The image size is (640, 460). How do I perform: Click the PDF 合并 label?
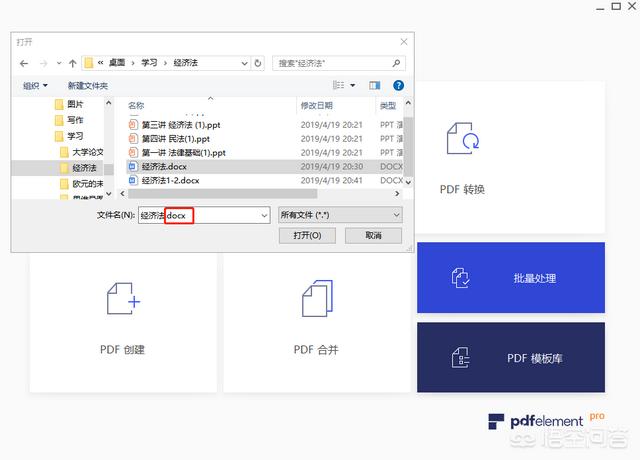pos(316,350)
